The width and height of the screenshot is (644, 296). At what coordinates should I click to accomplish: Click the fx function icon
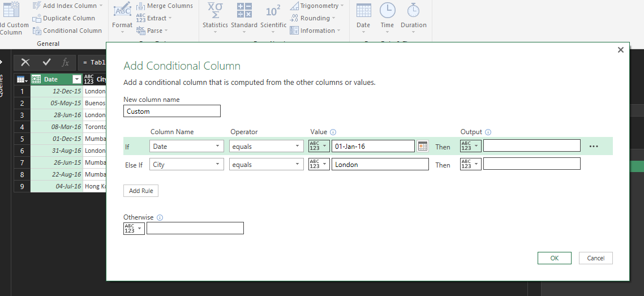65,62
